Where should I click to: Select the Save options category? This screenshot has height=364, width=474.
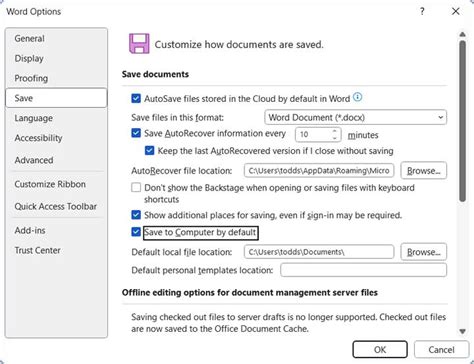tap(56, 98)
